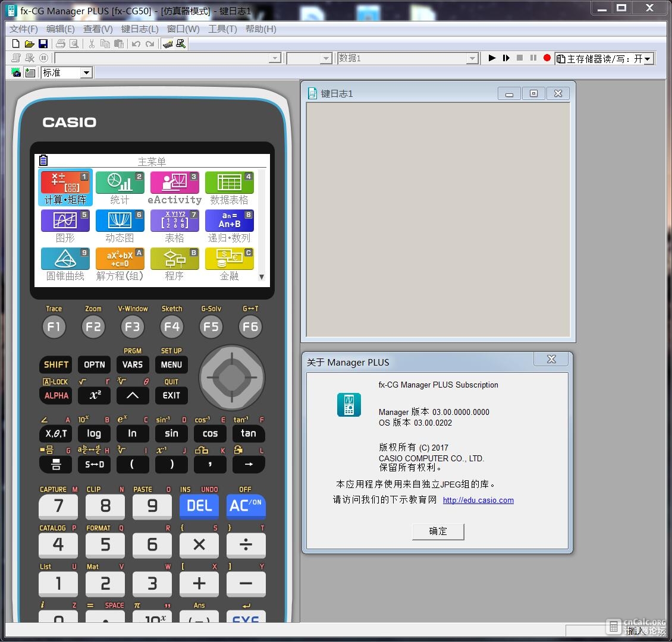Click the stop key log button
The height and width of the screenshot is (642, 672).
[x=519, y=58]
